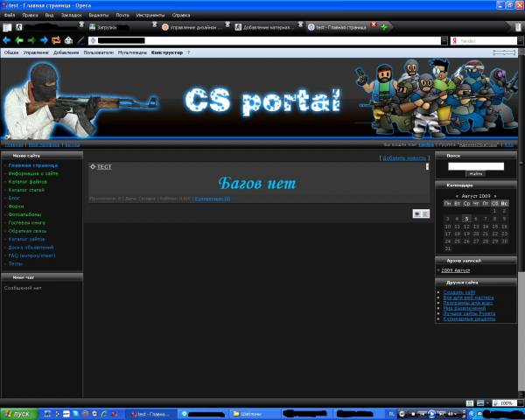Open the FAQ link in site menu
The height and width of the screenshot is (420, 525).
point(31,255)
